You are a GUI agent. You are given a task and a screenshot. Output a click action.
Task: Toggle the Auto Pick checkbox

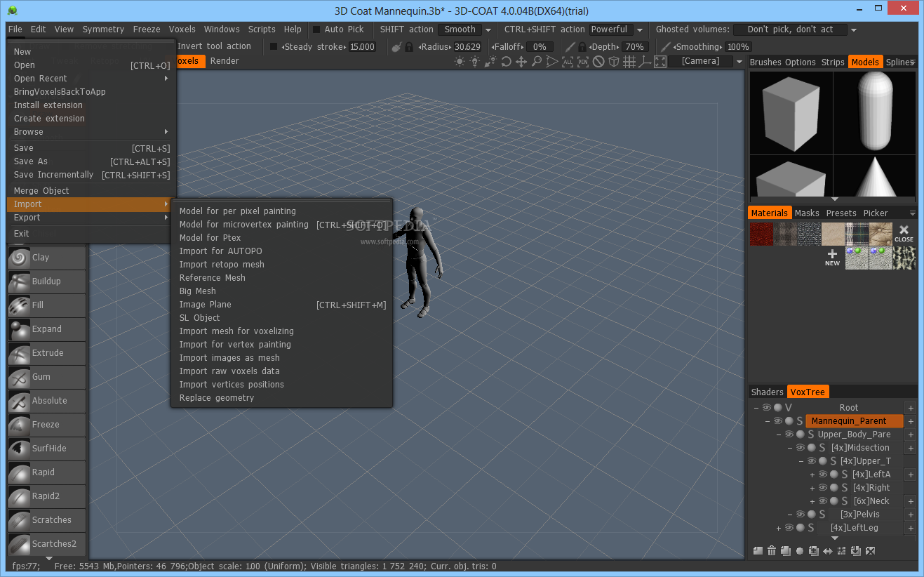(x=316, y=29)
